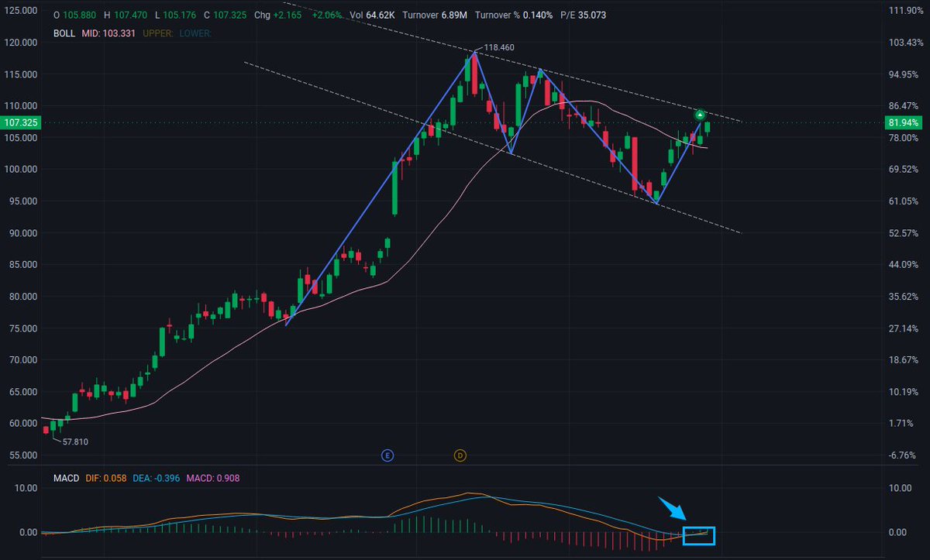Click the 118.460 peak price label
Image resolution: width=930 pixels, height=560 pixels.
click(x=499, y=47)
